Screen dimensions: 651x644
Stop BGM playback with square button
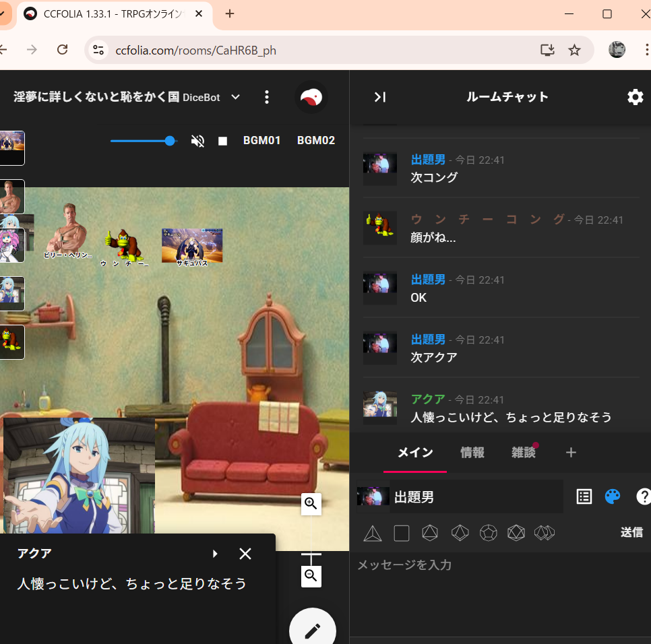tap(222, 141)
